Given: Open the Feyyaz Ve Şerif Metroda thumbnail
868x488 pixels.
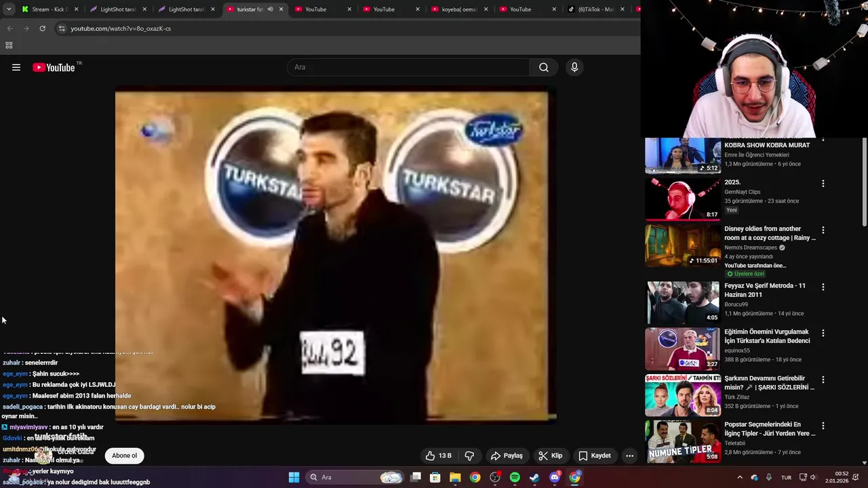Looking at the screenshot, I should point(682,302).
